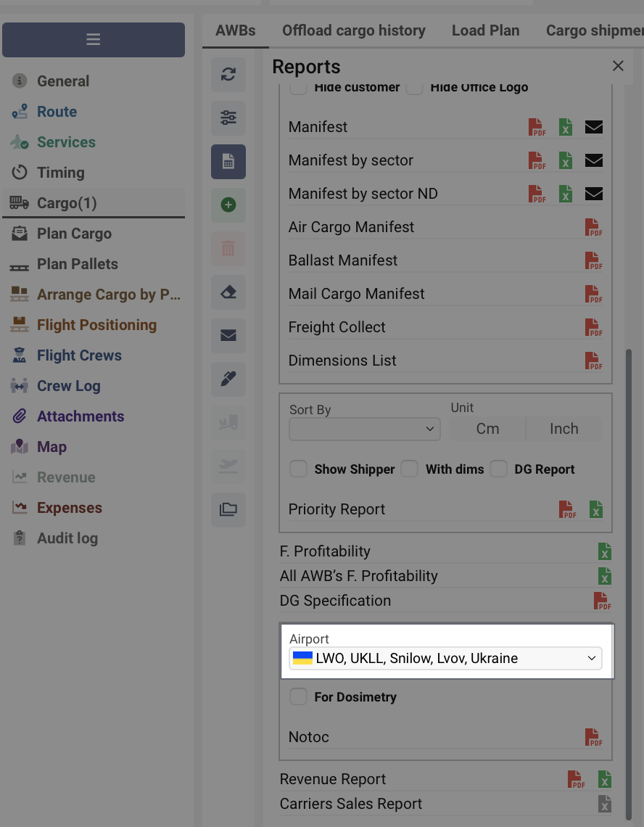Select Inch as the unit
Screen dimensions: 644x827
[563, 429]
